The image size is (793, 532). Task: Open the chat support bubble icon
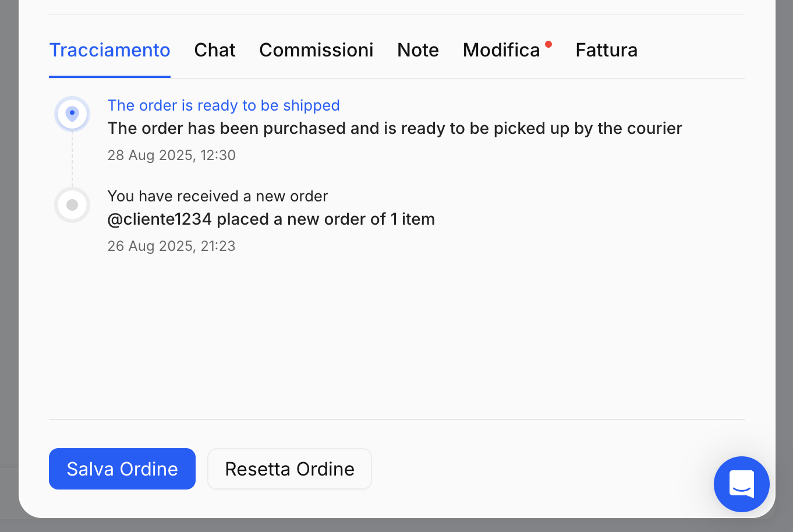click(741, 484)
